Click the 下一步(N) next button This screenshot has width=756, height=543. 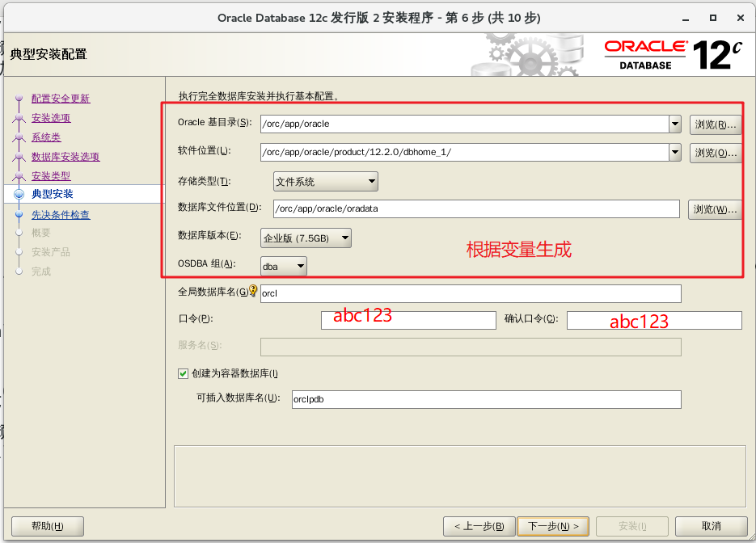coord(553,526)
